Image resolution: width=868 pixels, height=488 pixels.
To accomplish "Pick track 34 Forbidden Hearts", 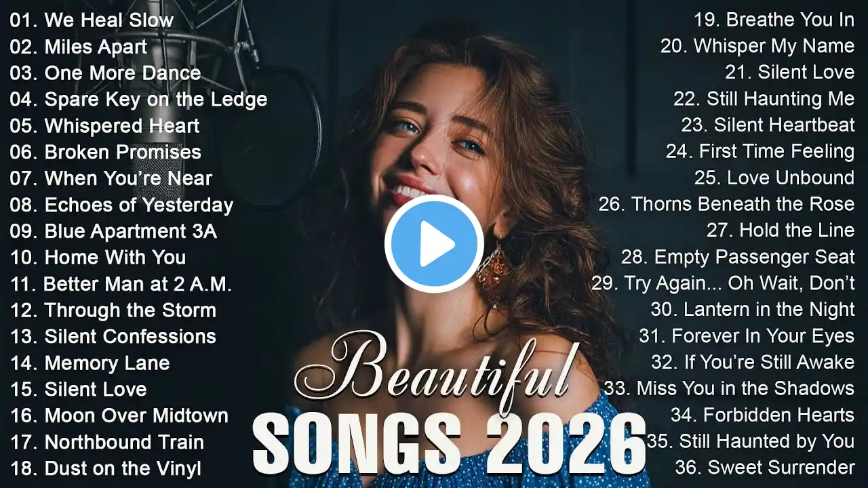I will tap(762, 415).
